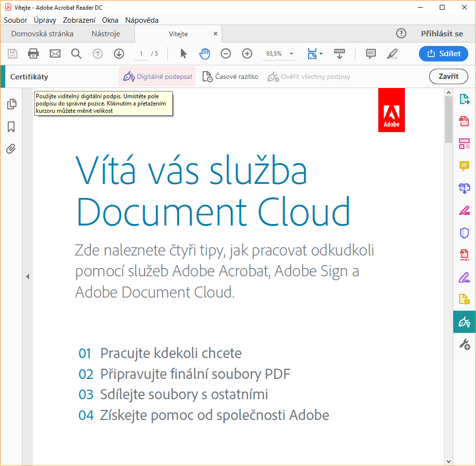The width and height of the screenshot is (476, 466).
Task: Open the search magnifier tool
Action: click(x=76, y=54)
